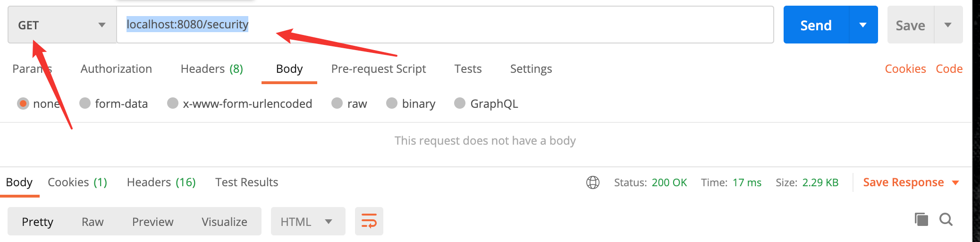Open the Pre-request Script tab
980x242 pixels.
pyautogui.click(x=378, y=69)
